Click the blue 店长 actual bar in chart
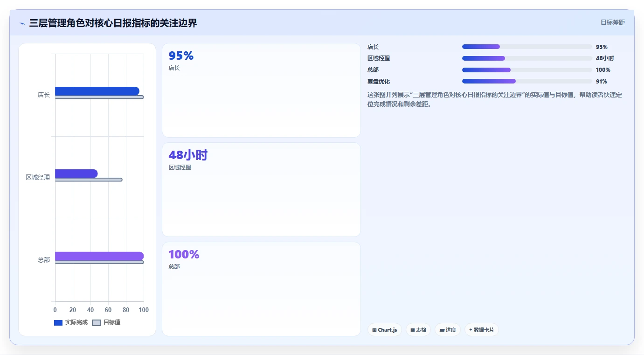This screenshot has width=644, height=355. 97,91
